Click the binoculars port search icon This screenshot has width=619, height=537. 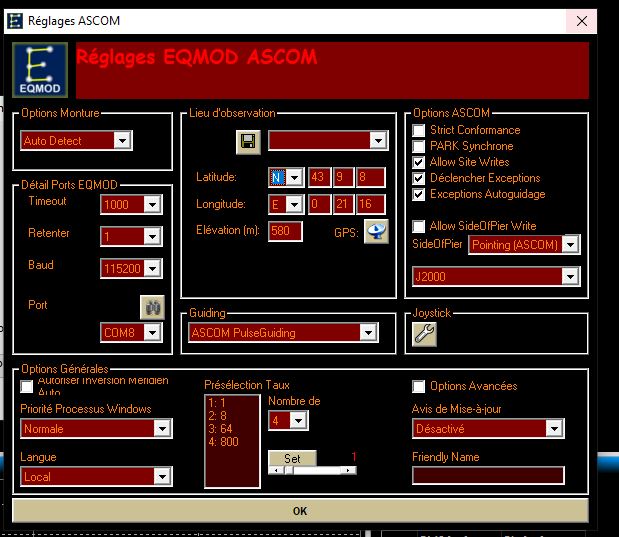[152, 307]
